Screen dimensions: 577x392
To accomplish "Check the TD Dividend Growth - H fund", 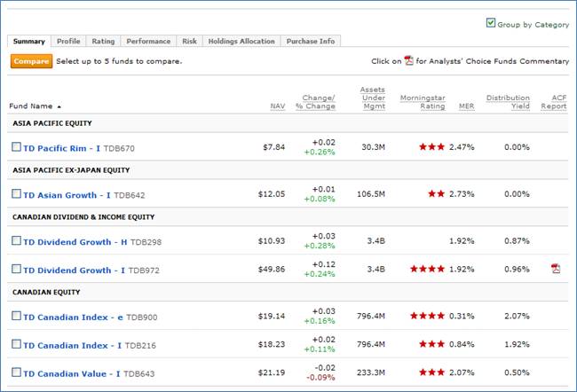I will pyautogui.click(x=16, y=240).
